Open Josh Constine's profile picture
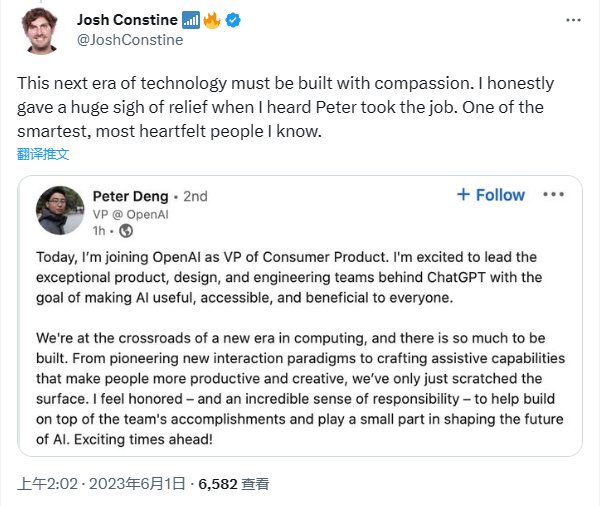Viewport: 601px width, 506px height. [41, 29]
